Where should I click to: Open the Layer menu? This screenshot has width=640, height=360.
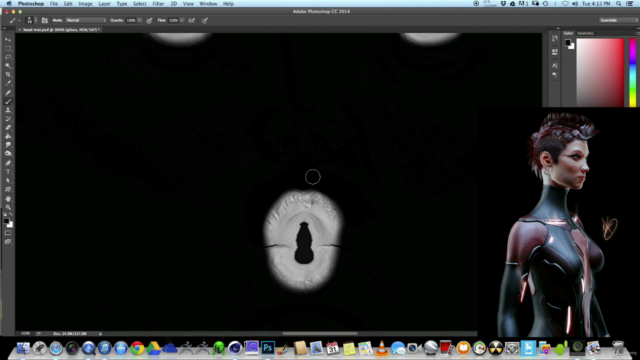(x=104, y=4)
